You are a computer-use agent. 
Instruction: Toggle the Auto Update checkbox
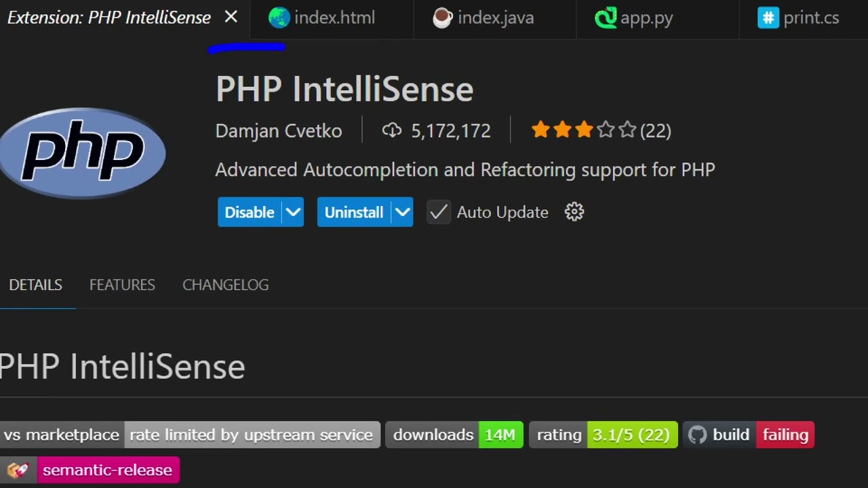(x=439, y=212)
